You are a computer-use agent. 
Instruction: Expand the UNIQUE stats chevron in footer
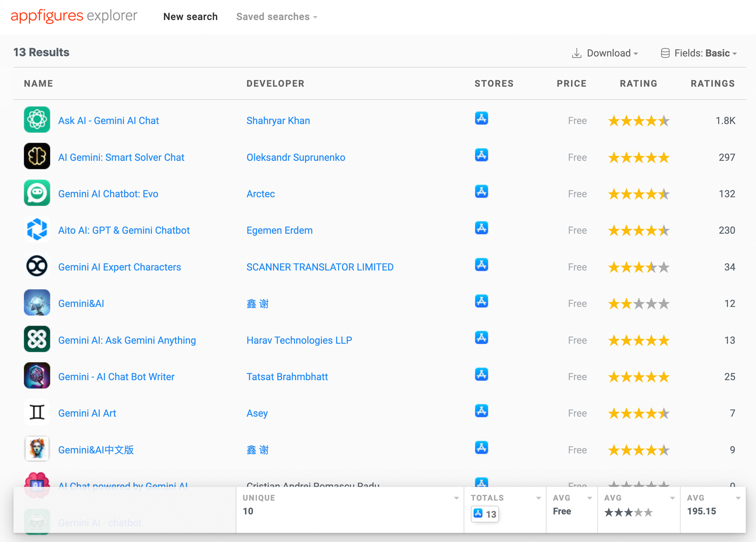(456, 497)
